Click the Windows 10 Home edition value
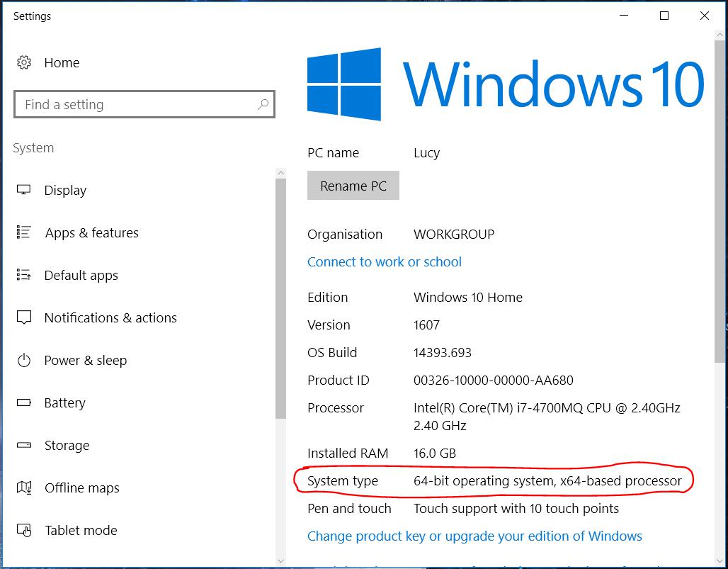Image resolution: width=728 pixels, height=569 pixels. tap(468, 298)
